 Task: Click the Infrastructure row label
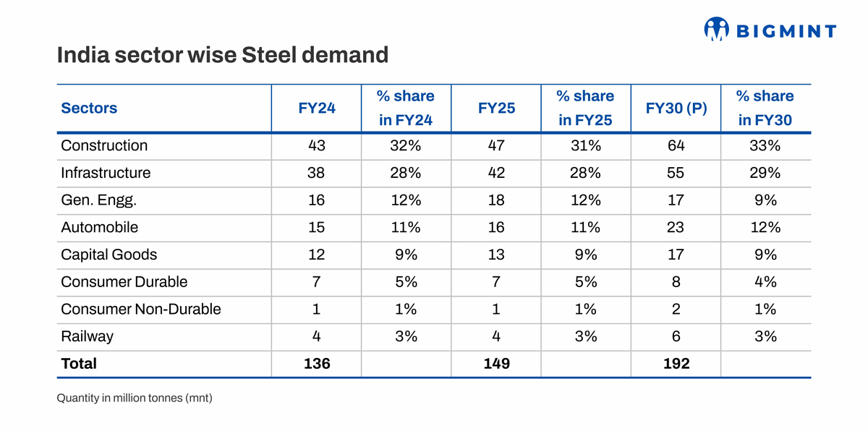(106, 173)
